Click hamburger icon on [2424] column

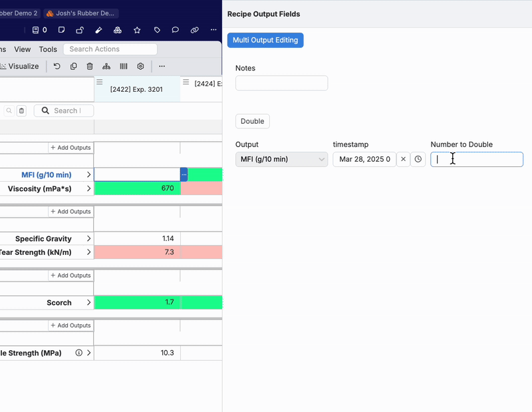[x=186, y=82]
